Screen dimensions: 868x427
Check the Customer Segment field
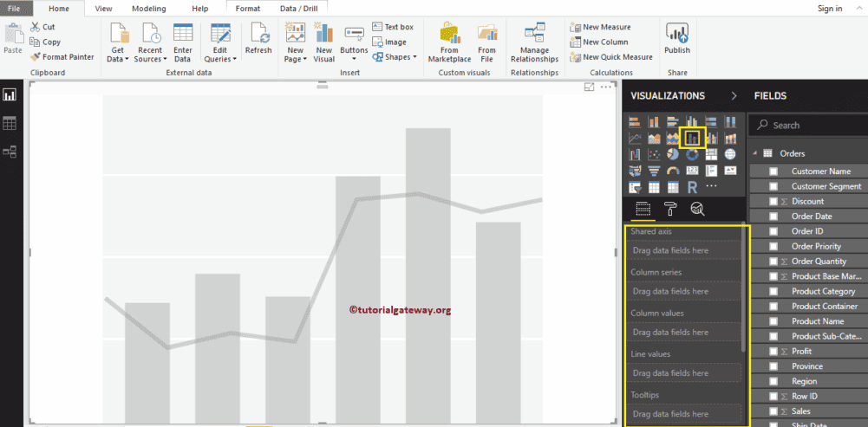[x=773, y=186]
